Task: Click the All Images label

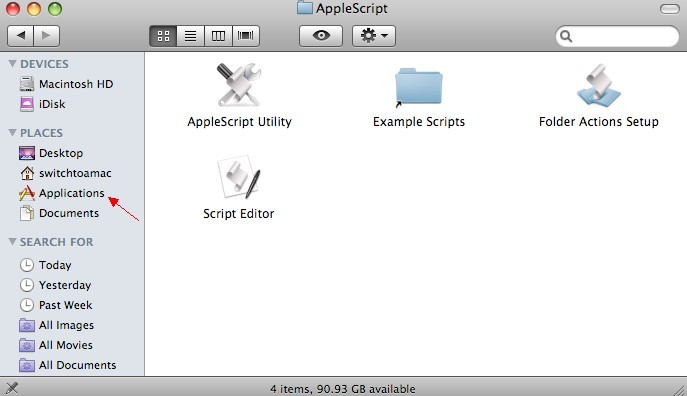Action: click(x=66, y=325)
